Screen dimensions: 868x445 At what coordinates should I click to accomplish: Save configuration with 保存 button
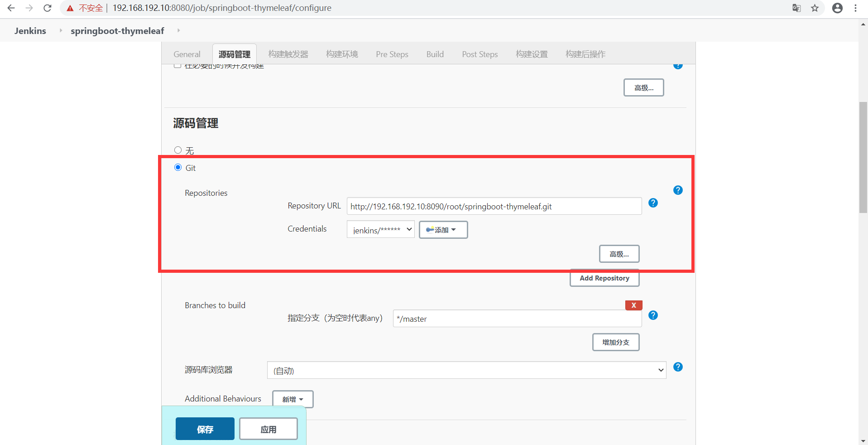[x=205, y=429]
